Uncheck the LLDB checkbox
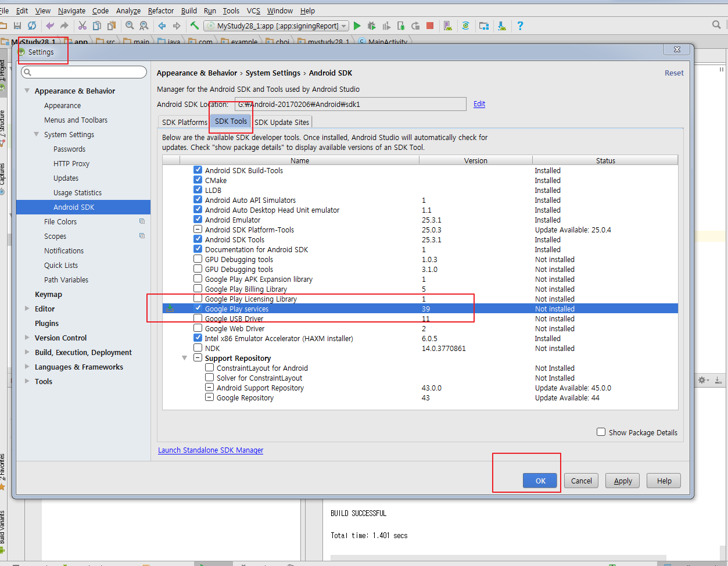This screenshot has width=728, height=566. click(x=198, y=190)
